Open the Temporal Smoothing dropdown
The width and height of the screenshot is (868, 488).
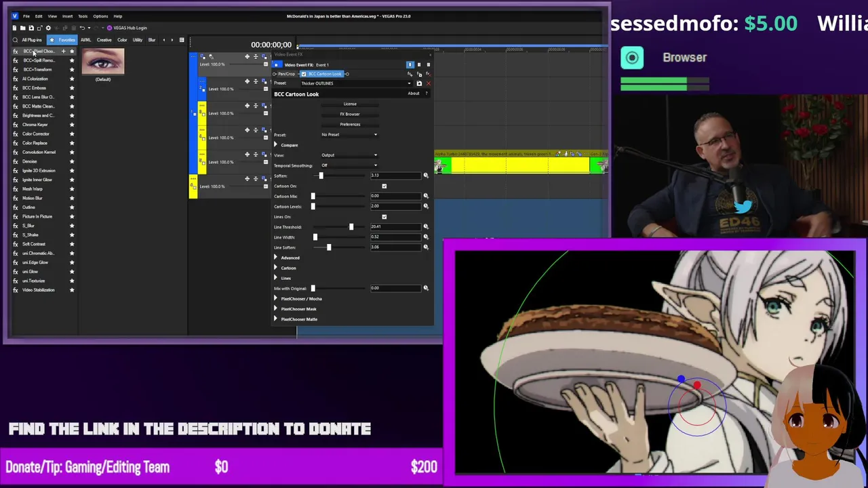pos(349,165)
